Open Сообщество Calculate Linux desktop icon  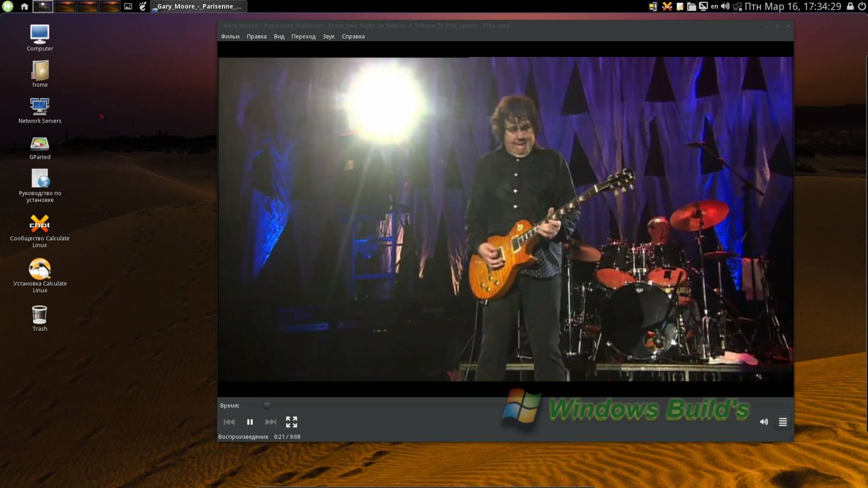40,230
